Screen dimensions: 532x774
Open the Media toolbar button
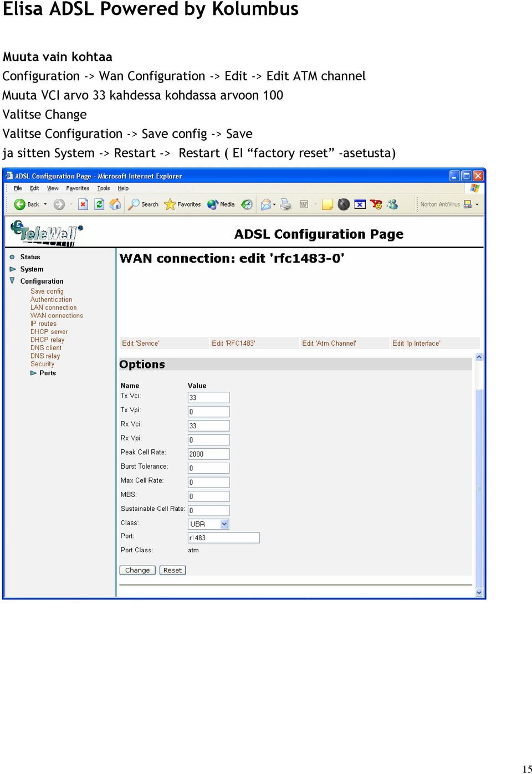221,204
